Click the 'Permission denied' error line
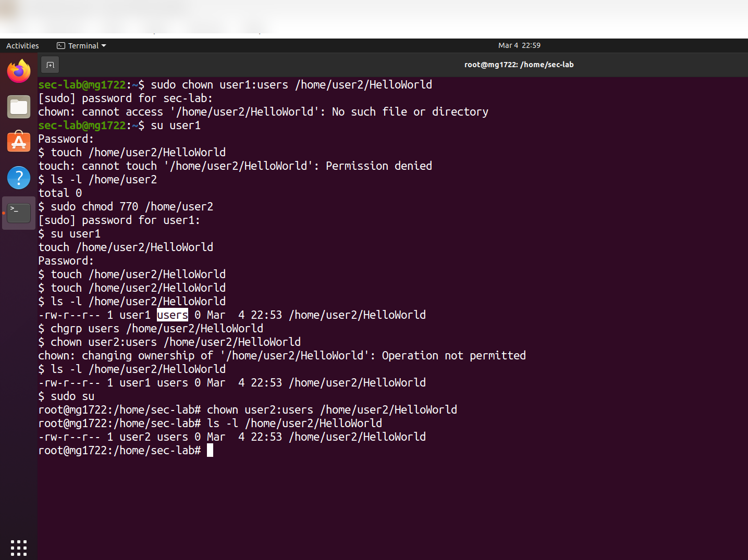 pyautogui.click(x=235, y=166)
